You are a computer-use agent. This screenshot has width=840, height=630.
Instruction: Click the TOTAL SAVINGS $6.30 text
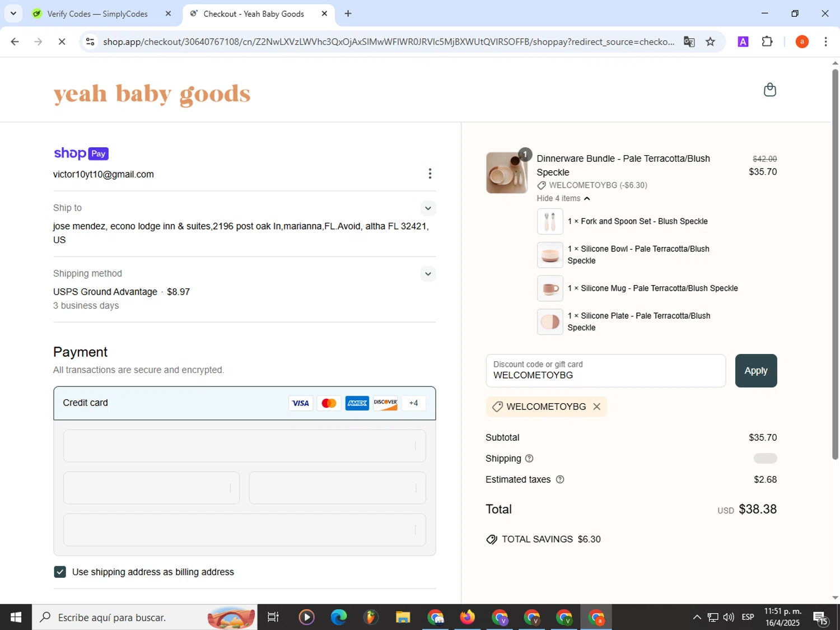point(551,539)
